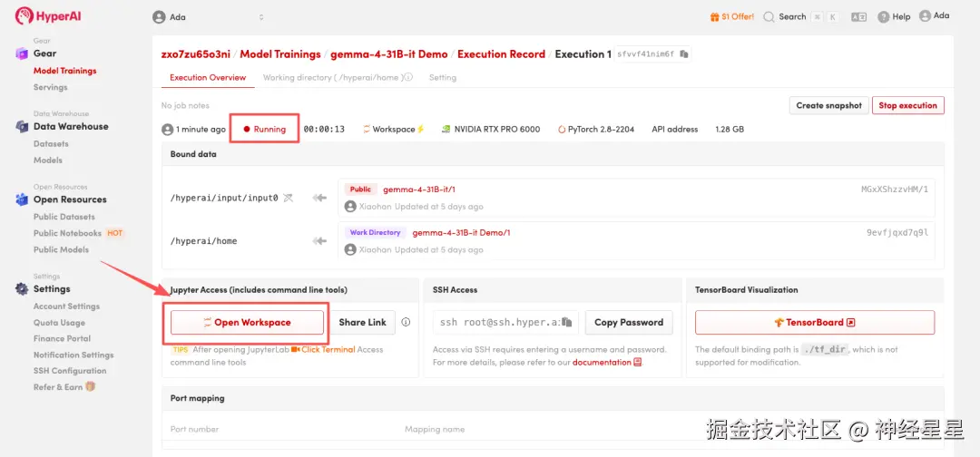Click the Port number column header
The height and width of the screenshot is (457, 980).
coord(194,430)
